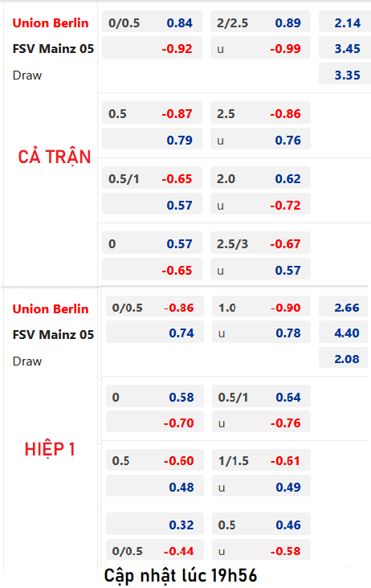Select full-match Draw odds 3.35
Screen dimensions: 371x588
coord(344,75)
